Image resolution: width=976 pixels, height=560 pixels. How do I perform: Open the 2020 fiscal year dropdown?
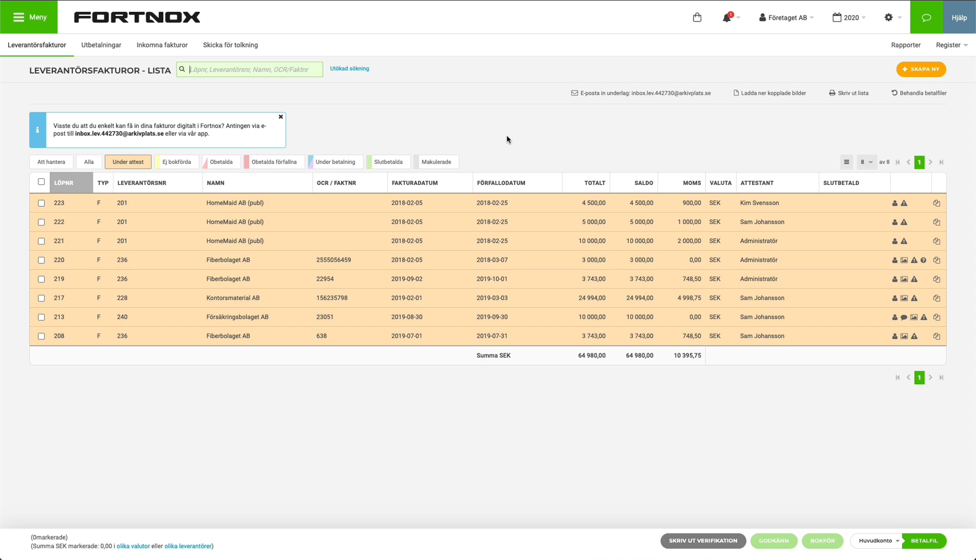(849, 17)
